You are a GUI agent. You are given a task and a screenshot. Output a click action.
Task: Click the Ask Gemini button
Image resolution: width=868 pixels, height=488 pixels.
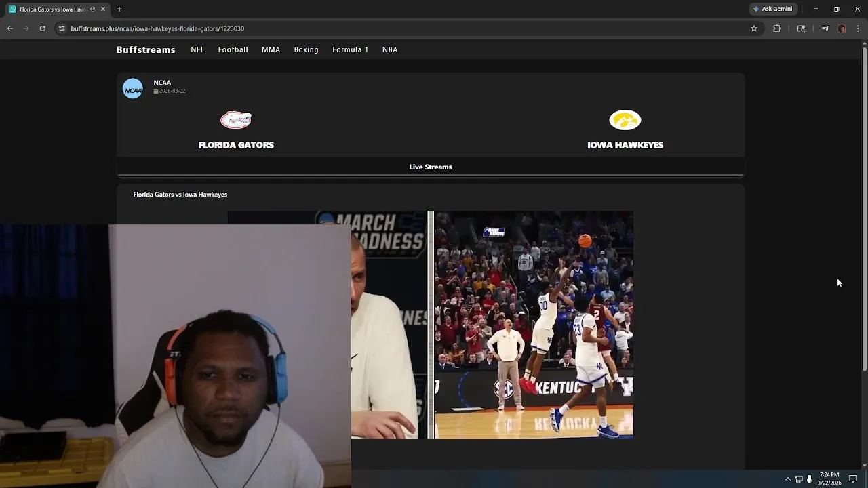pos(772,9)
